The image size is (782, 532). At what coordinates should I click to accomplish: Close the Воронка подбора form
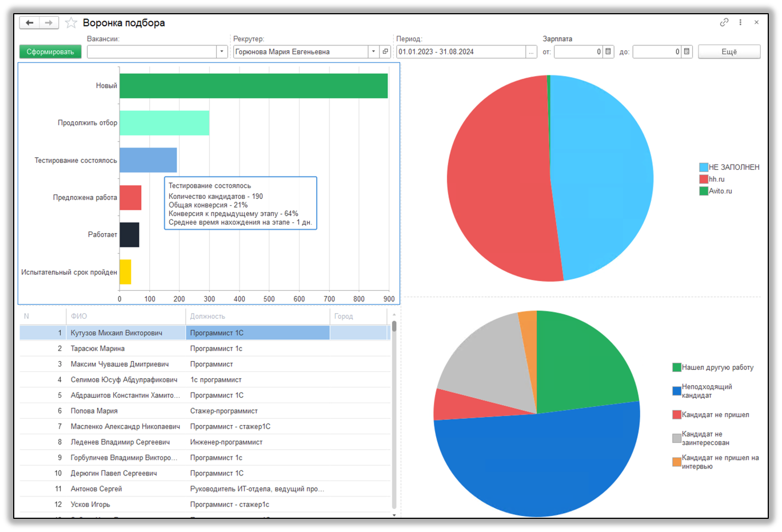pyautogui.click(x=756, y=22)
